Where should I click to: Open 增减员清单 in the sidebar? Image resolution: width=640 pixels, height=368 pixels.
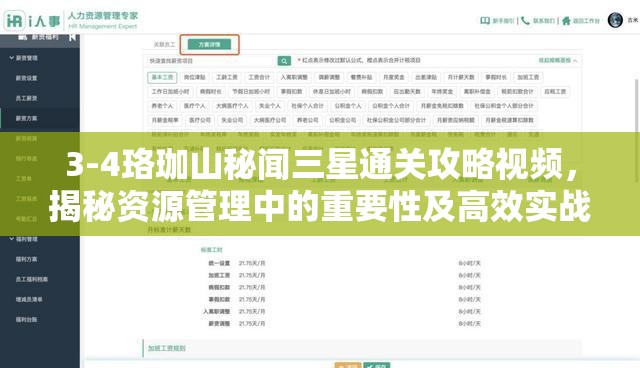click(29, 299)
